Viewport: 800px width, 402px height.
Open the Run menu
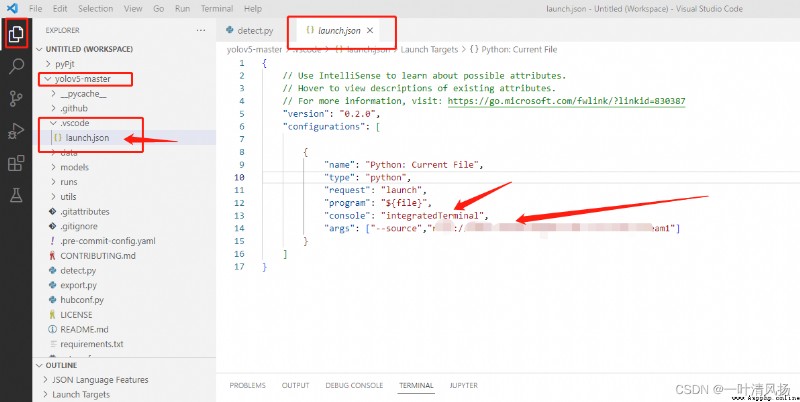(182, 9)
